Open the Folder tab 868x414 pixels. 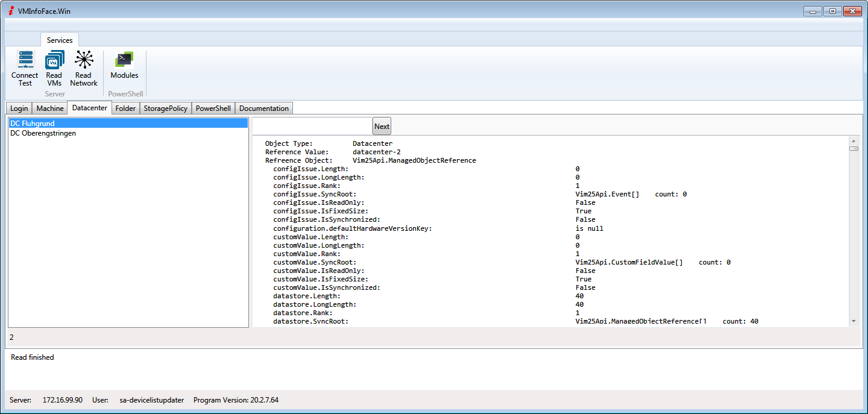[x=126, y=108]
